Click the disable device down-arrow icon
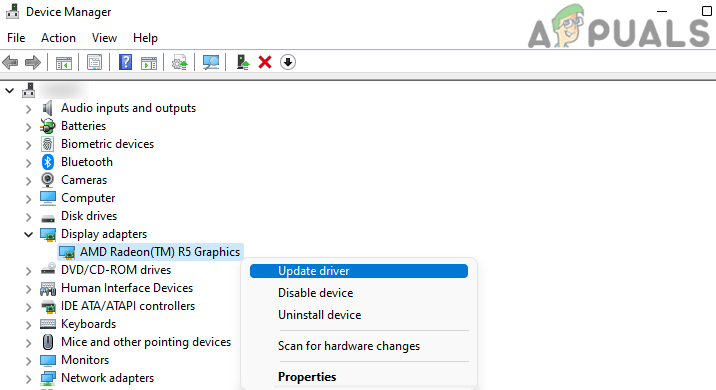The width and height of the screenshot is (716, 390). tap(288, 62)
